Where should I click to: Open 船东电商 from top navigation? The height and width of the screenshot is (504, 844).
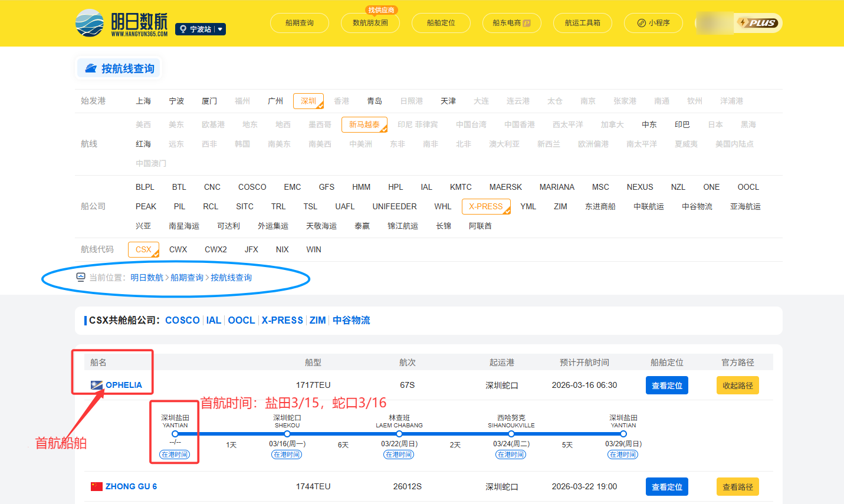click(511, 23)
